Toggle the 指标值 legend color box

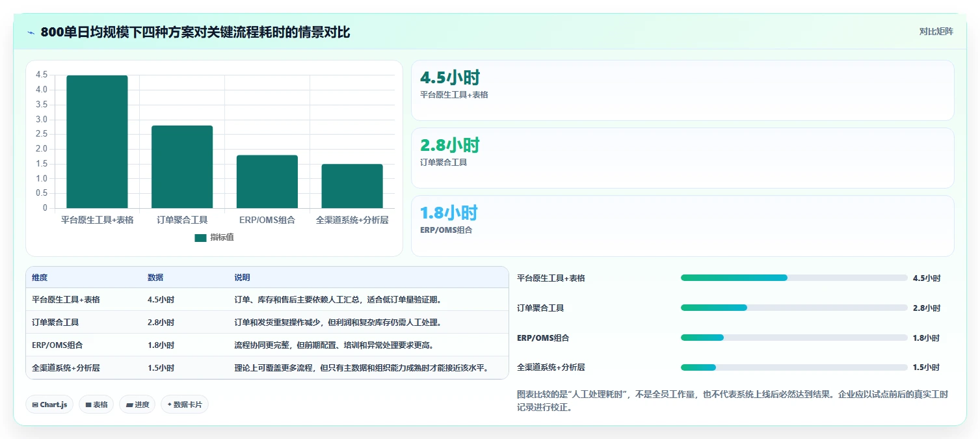[x=200, y=238]
